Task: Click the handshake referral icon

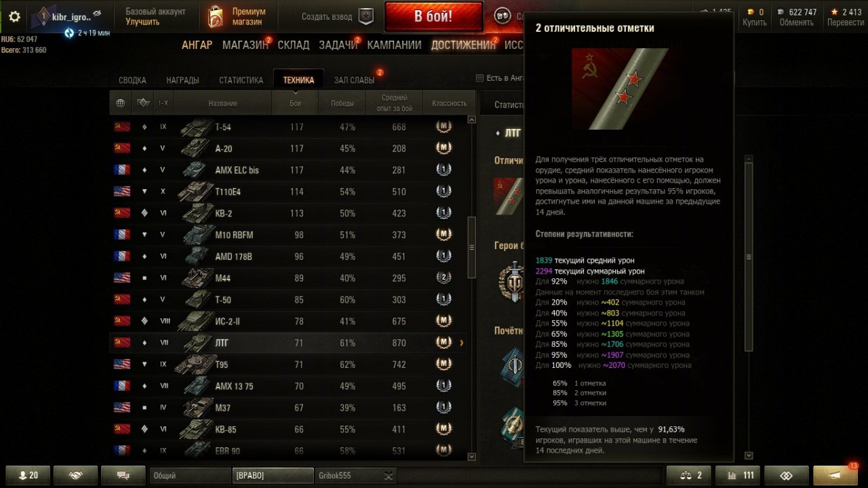Action: [x=75, y=475]
